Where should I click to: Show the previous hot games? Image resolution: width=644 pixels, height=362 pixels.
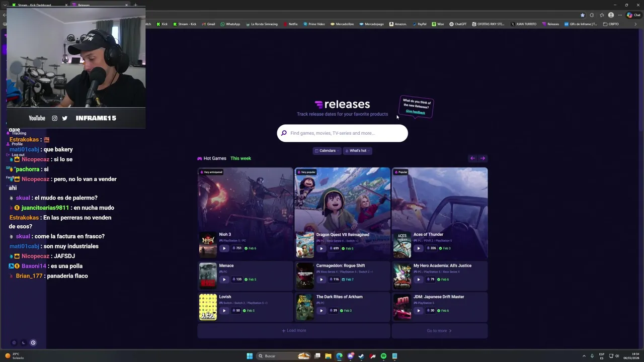[x=472, y=158]
